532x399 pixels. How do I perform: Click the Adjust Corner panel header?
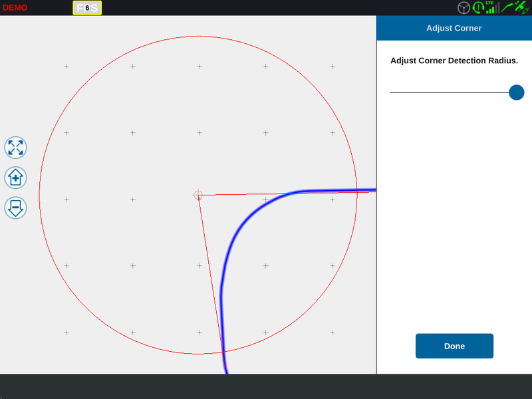tap(454, 29)
